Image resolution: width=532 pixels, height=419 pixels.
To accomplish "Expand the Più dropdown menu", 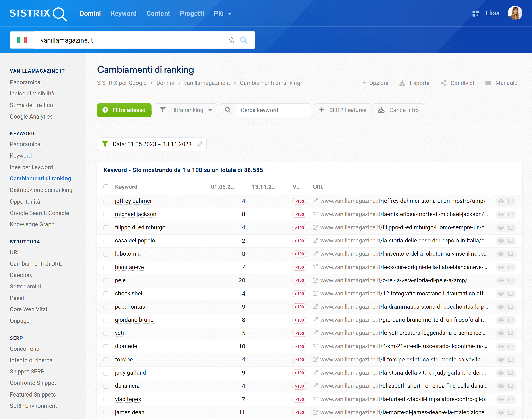I will point(223,13).
